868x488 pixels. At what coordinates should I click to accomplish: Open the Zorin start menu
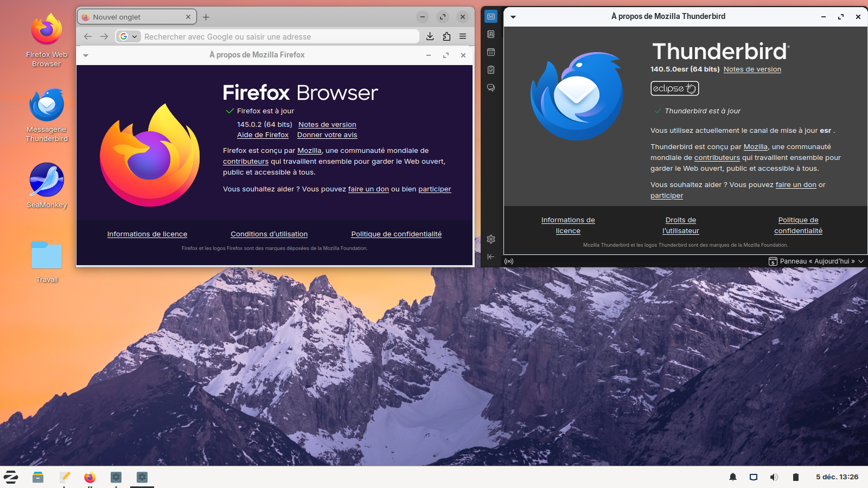(11, 477)
